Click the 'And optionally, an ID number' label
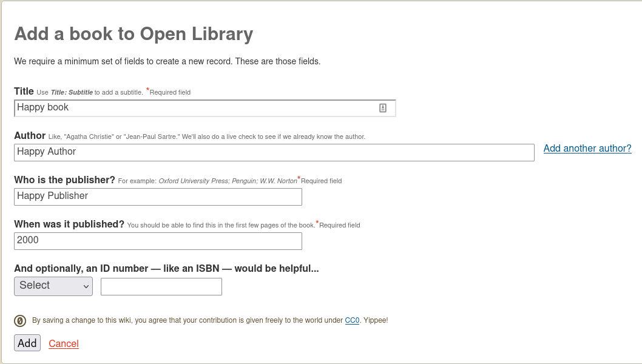 166,268
